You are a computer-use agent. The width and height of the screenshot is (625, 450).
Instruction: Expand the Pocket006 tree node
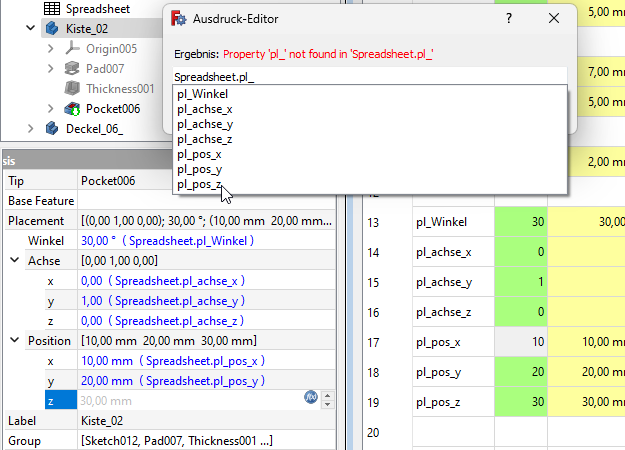(x=51, y=108)
